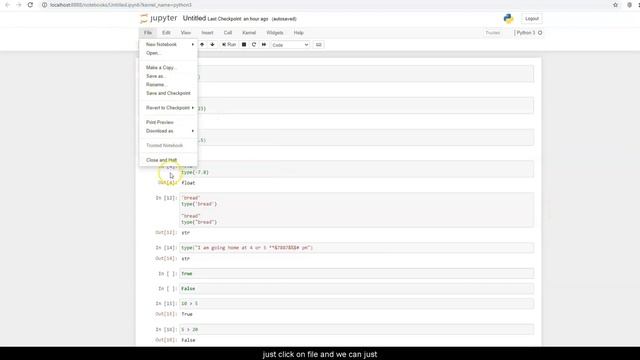Expand the New Notebook submenu
Image resolution: width=640 pixels, height=360 pixels.
click(169, 44)
